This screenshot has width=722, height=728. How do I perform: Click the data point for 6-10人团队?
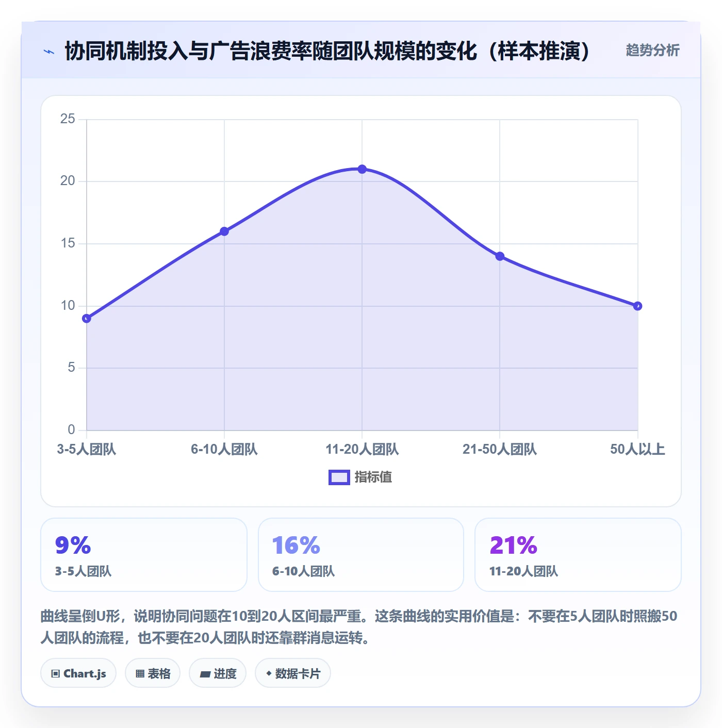(224, 231)
